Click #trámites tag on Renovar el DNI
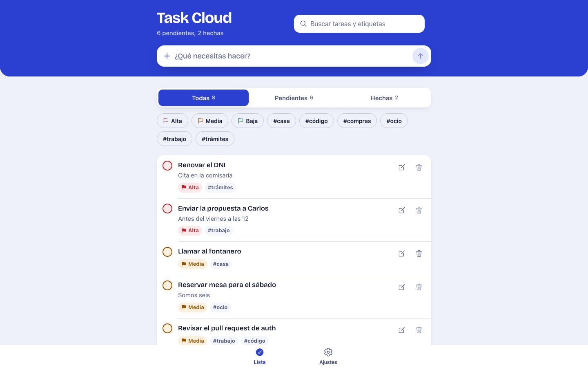The height and width of the screenshot is (368, 588). point(220,187)
